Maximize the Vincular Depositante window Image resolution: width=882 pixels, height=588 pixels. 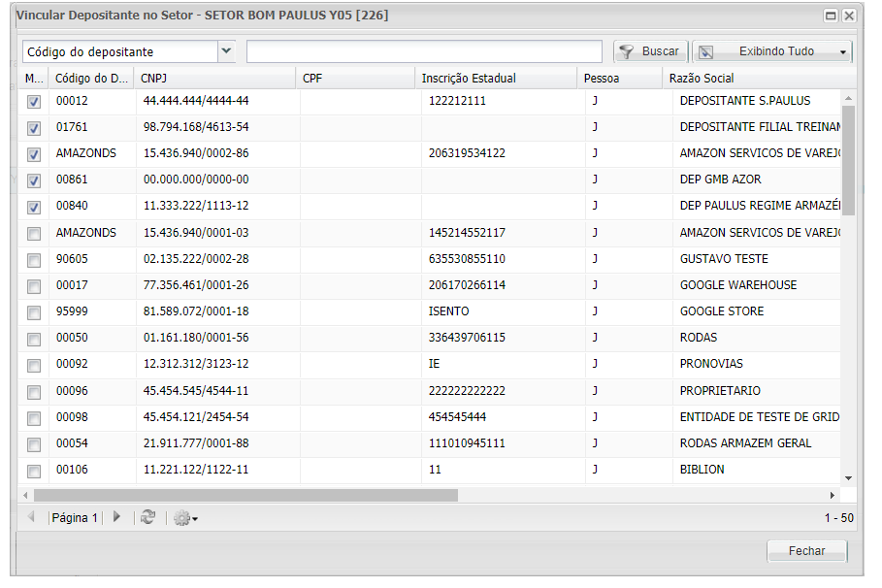(831, 16)
